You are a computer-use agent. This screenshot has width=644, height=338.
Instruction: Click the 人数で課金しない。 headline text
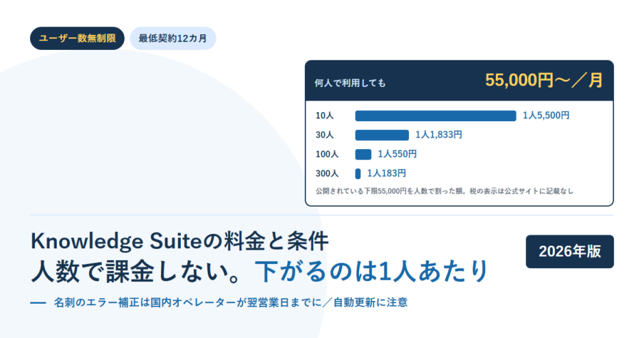pyautogui.click(x=137, y=272)
